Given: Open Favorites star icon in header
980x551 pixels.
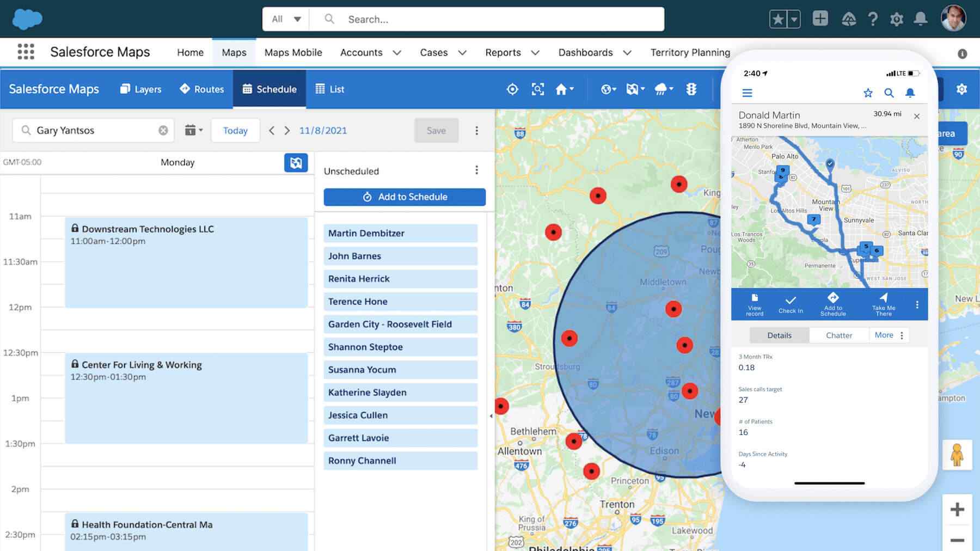Looking at the screenshot, I should pyautogui.click(x=778, y=20).
